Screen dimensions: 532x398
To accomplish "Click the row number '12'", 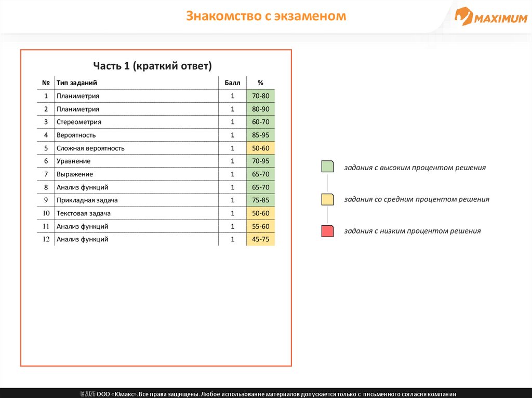I will (x=46, y=239).
